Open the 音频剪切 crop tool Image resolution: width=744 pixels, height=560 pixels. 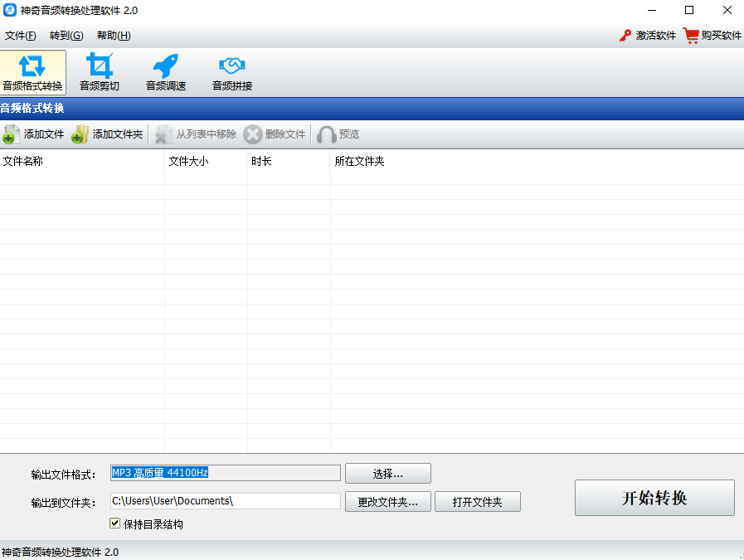point(100,73)
